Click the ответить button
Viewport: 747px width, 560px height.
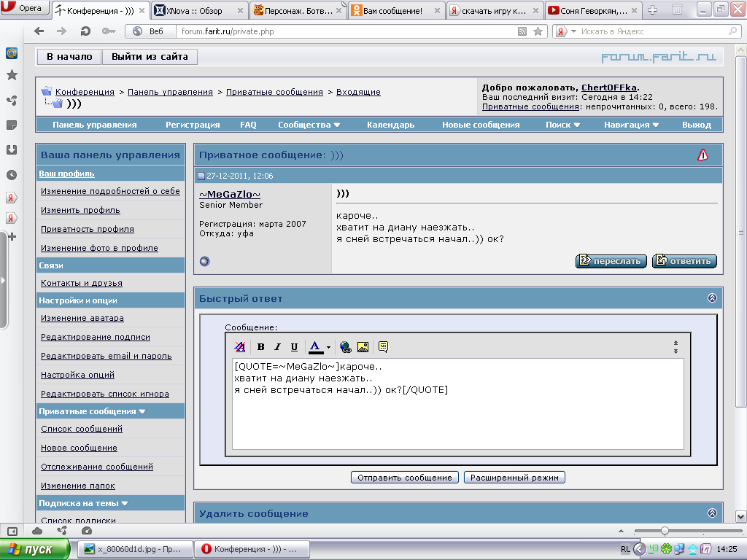pyautogui.click(x=684, y=261)
